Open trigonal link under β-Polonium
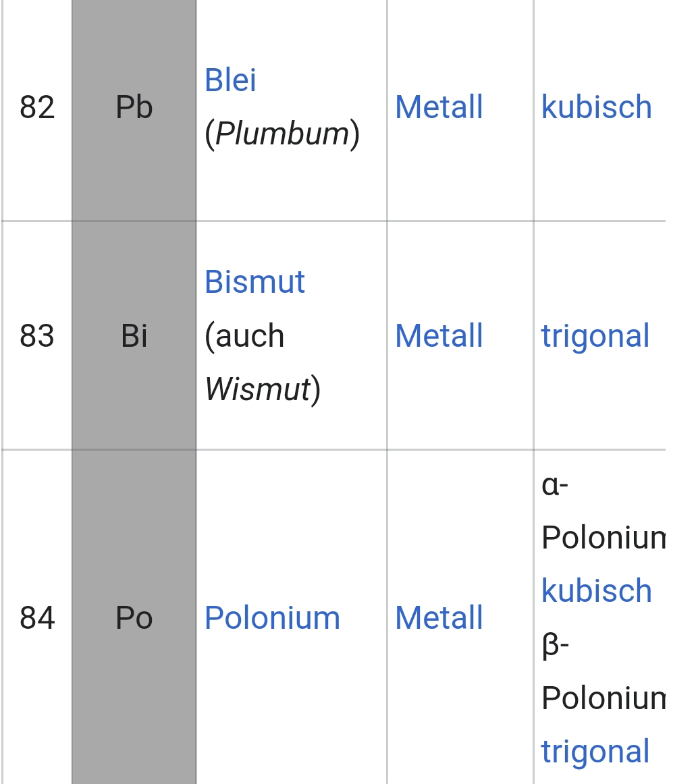The image size is (698, 784). coord(595,752)
